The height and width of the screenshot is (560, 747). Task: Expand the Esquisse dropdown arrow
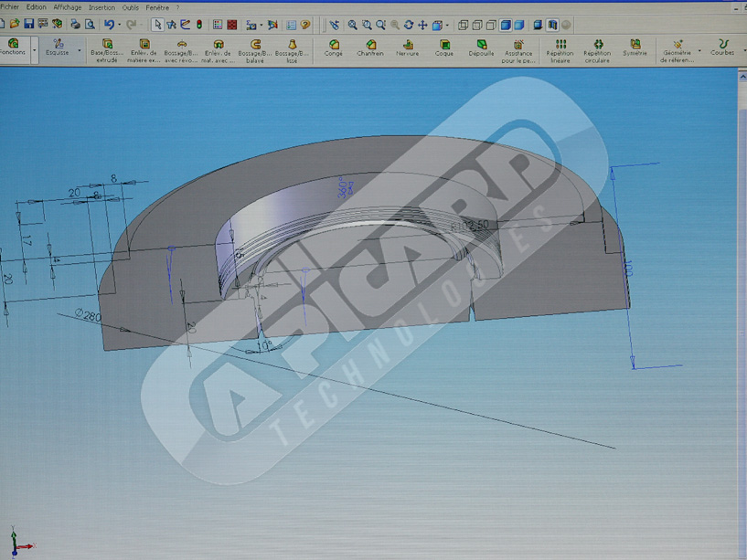(80, 50)
